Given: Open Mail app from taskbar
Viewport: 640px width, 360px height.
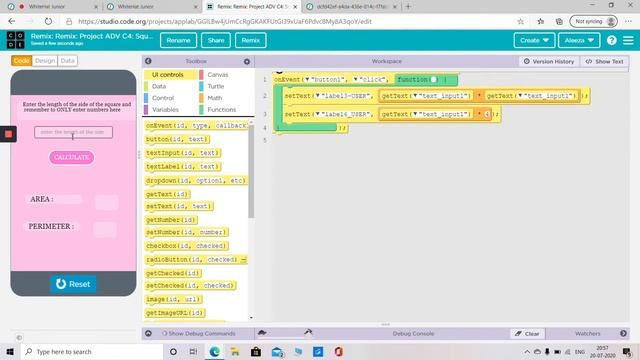Looking at the screenshot, I should pyautogui.click(x=277, y=351).
